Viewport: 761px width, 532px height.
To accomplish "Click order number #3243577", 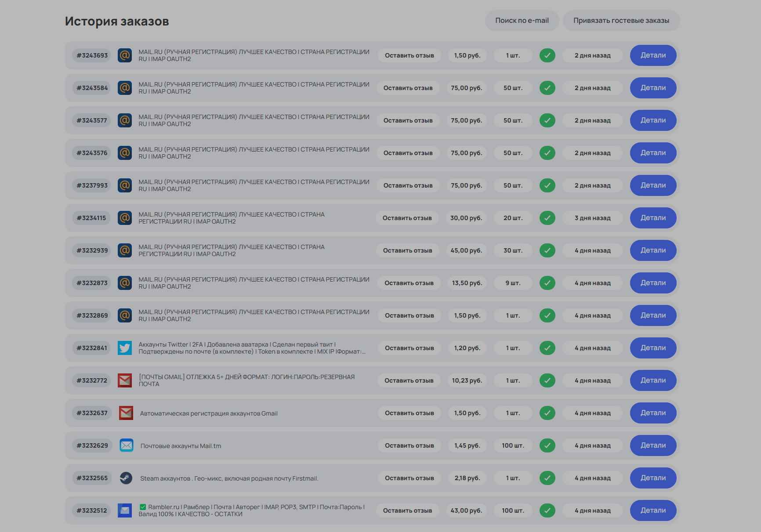I will tap(92, 120).
